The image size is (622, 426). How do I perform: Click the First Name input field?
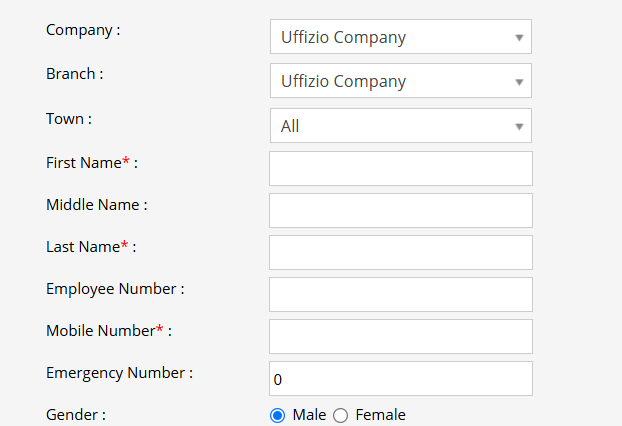tap(400, 168)
